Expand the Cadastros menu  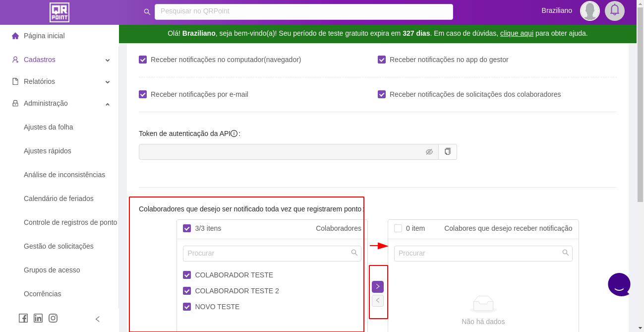pos(59,60)
